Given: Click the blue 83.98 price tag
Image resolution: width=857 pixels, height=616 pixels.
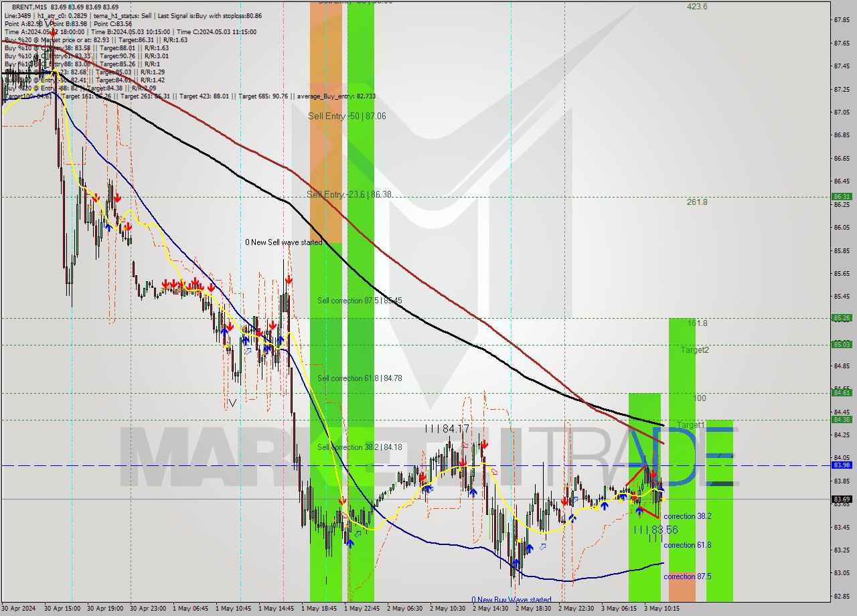Looking at the screenshot, I should click(842, 465).
